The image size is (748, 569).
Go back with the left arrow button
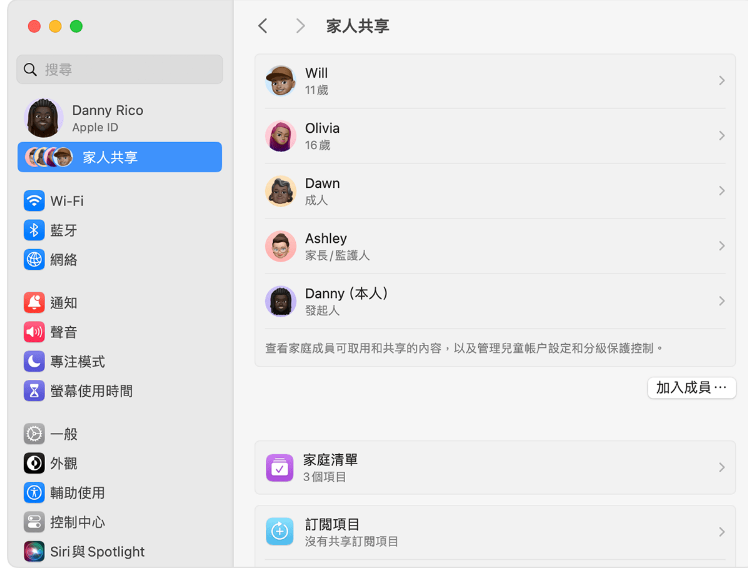263,26
